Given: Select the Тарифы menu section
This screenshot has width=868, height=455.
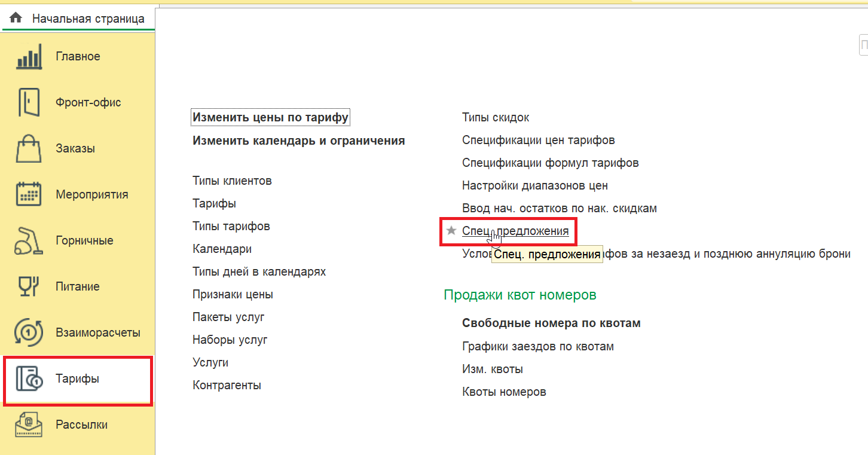Looking at the screenshot, I should pos(78,380).
